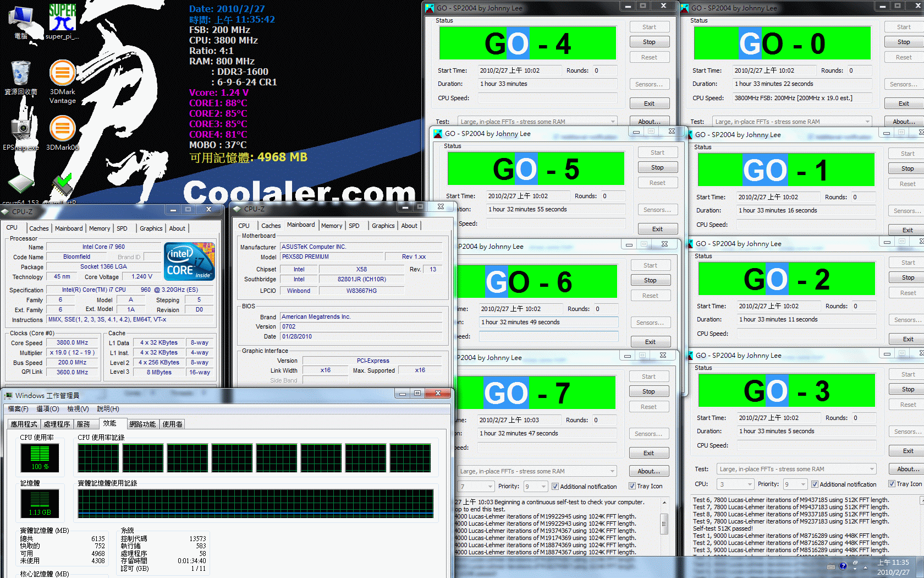Open the cpuz64 chip desktop icon
This screenshot has height=578, width=924.
point(20,184)
